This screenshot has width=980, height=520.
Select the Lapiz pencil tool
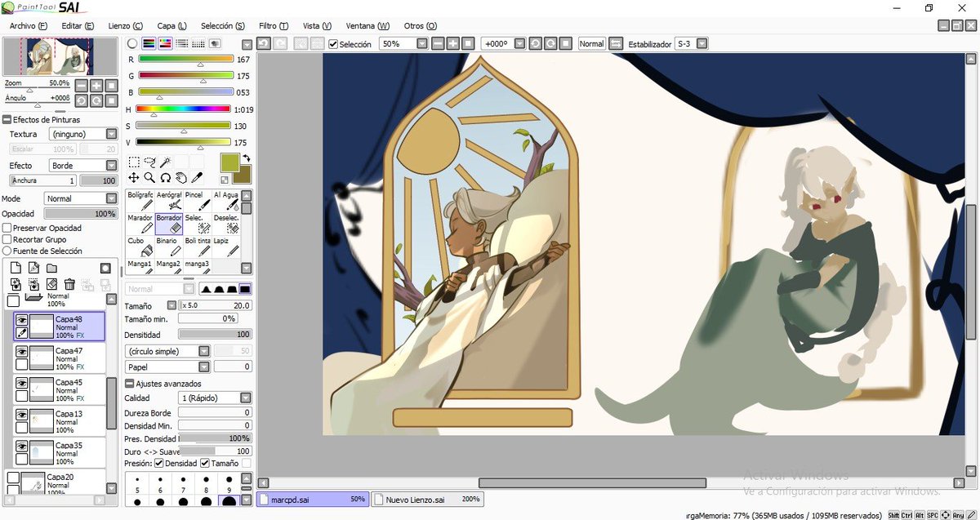[x=226, y=246]
